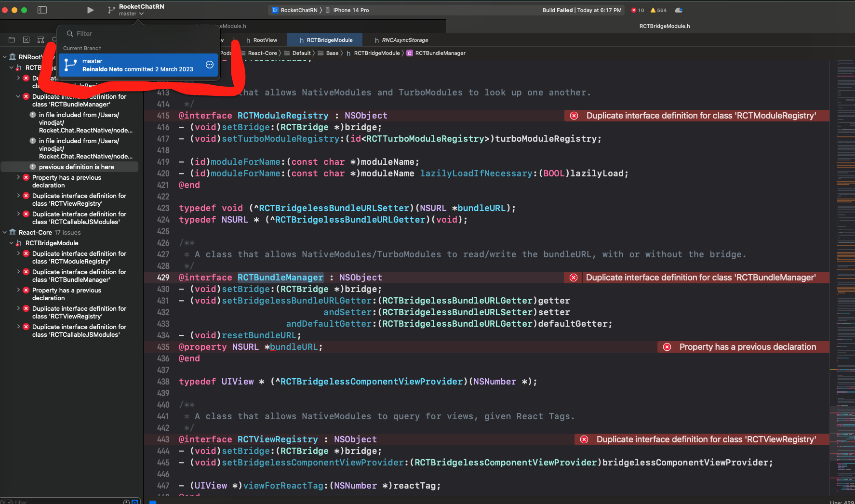Image resolution: width=855 pixels, height=504 pixels.
Task: Click the yellow warning badge showing 564
Action: click(658, 10)
